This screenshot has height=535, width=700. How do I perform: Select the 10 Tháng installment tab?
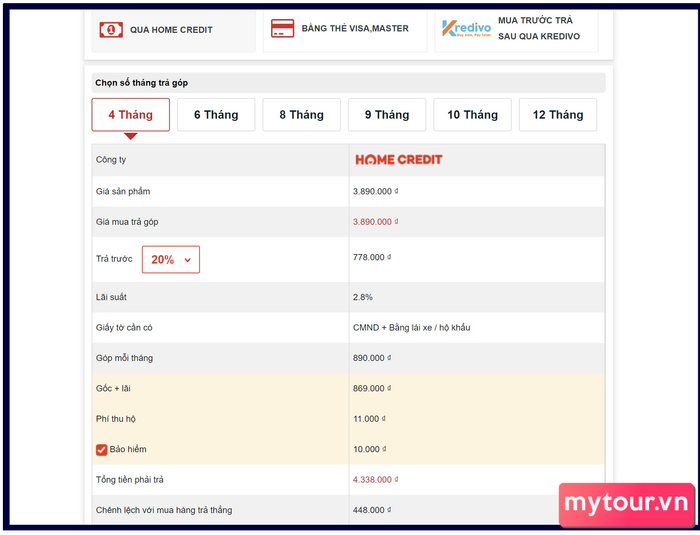[x=472, y=115]
